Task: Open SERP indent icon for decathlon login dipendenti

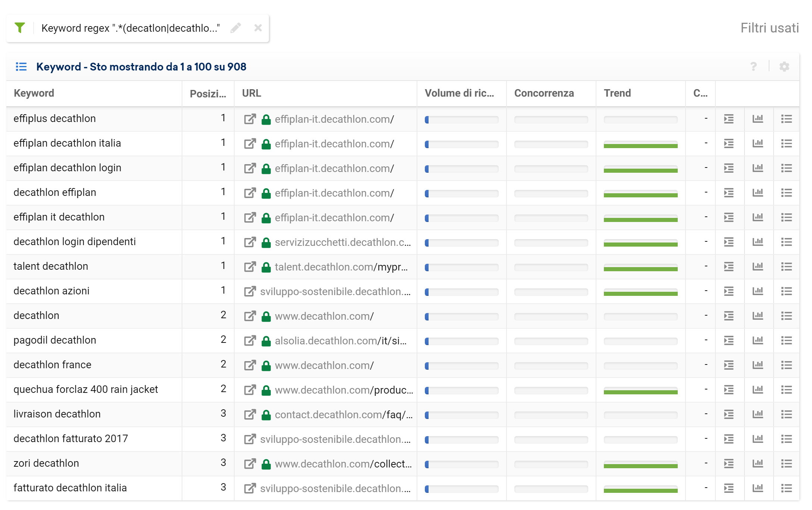Action: [x=729, y=242]
